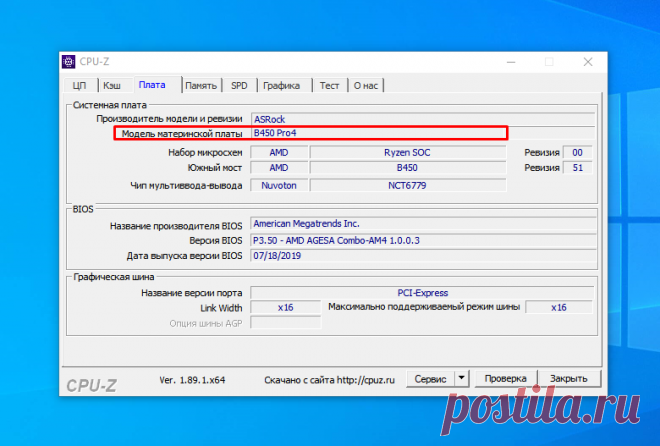Click the Ver. 1.89.1.x64 version text
Viewport: 660px width, 446px height.
click(192, 380)
